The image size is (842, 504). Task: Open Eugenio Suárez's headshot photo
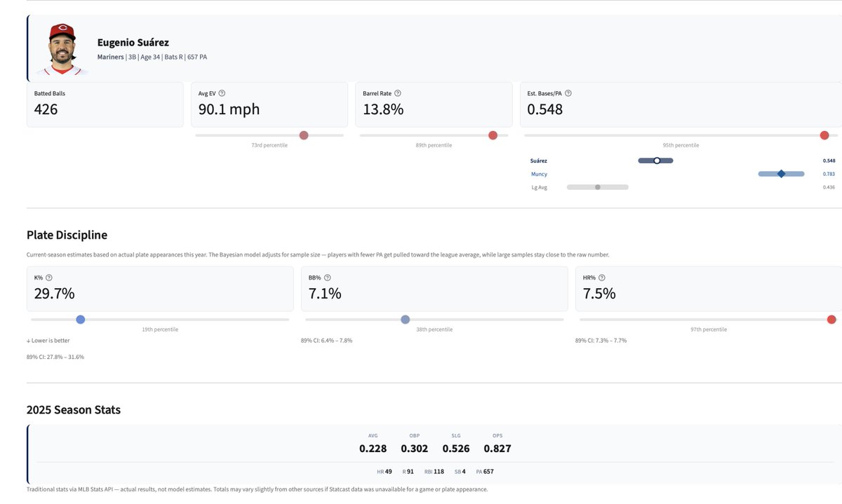[x=62, y=48]
